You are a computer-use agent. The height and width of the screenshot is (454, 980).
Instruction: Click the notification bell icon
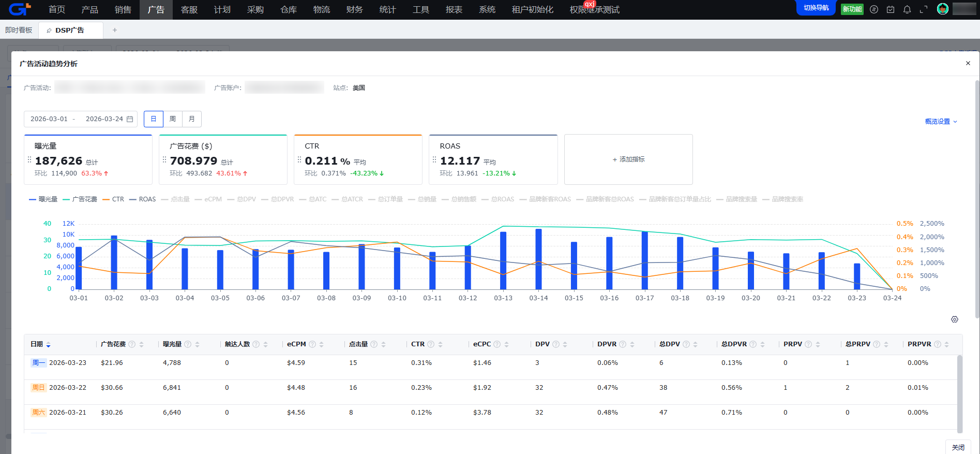coord(907,9)
